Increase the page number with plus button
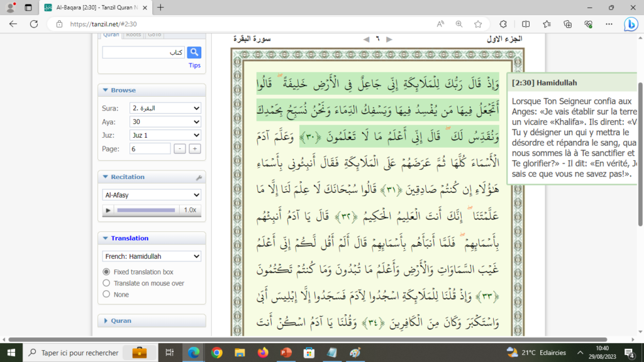The width and height of the screenshot is (644, 362). [195, 149]
